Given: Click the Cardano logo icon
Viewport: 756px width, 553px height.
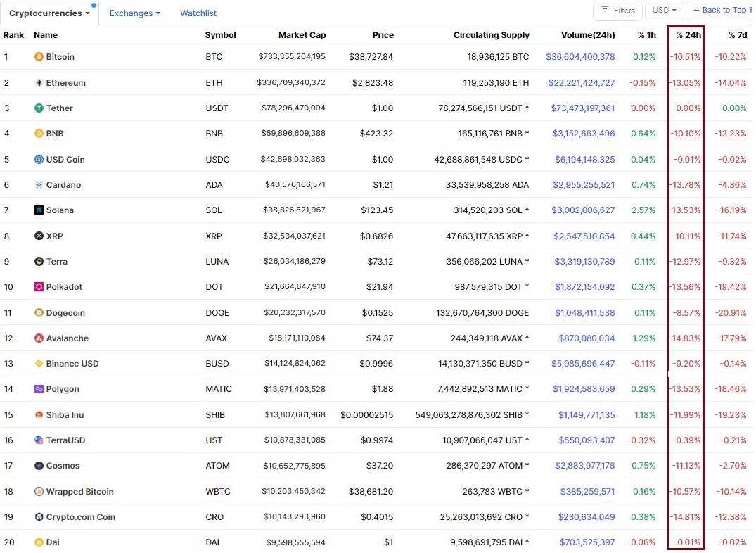Looking at the screenshot, I should coord(39,185).
